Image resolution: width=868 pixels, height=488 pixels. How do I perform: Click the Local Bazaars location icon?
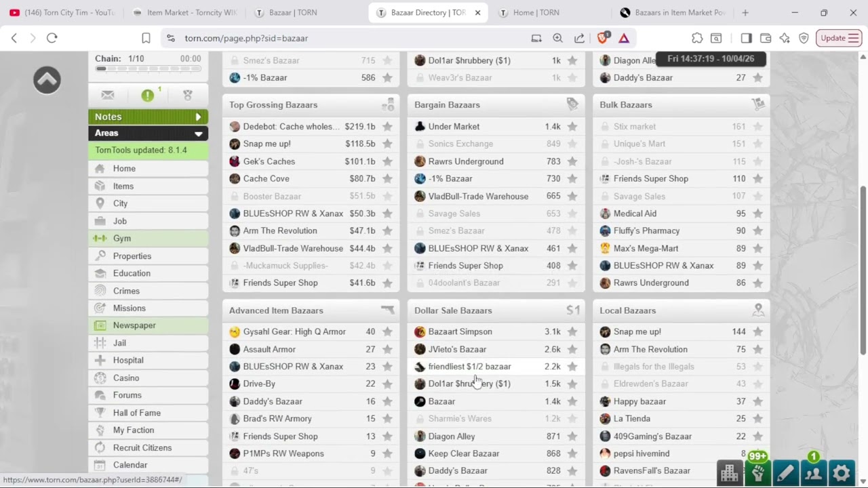click(758, 310)
